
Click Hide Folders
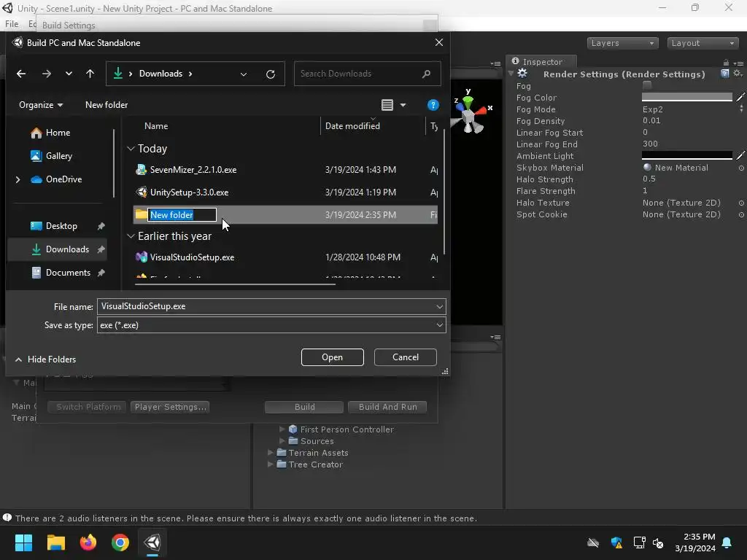pyautogui.click(x=46, y=359)
